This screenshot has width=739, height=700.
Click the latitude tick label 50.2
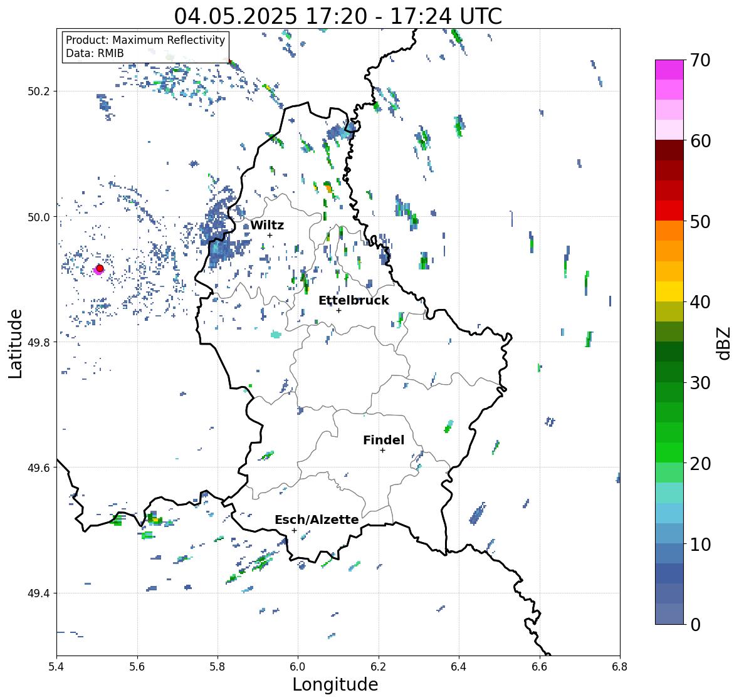coord(39,91)
